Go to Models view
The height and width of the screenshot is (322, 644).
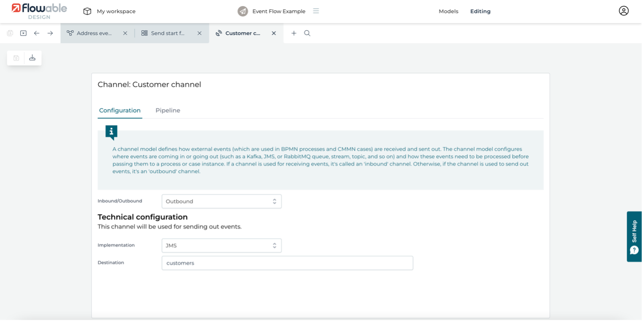(x=448, y=11)
